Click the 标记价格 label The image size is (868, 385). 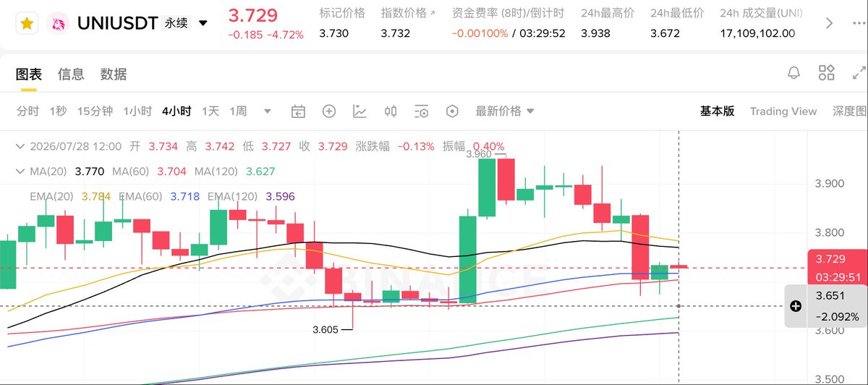tap(342, 13)
